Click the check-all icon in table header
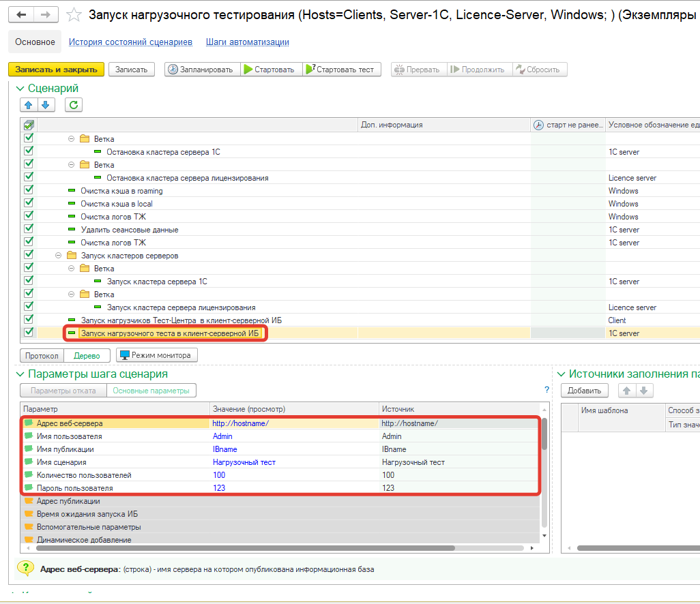Viewport: 700px width, 604px height. tap(29, 125)
